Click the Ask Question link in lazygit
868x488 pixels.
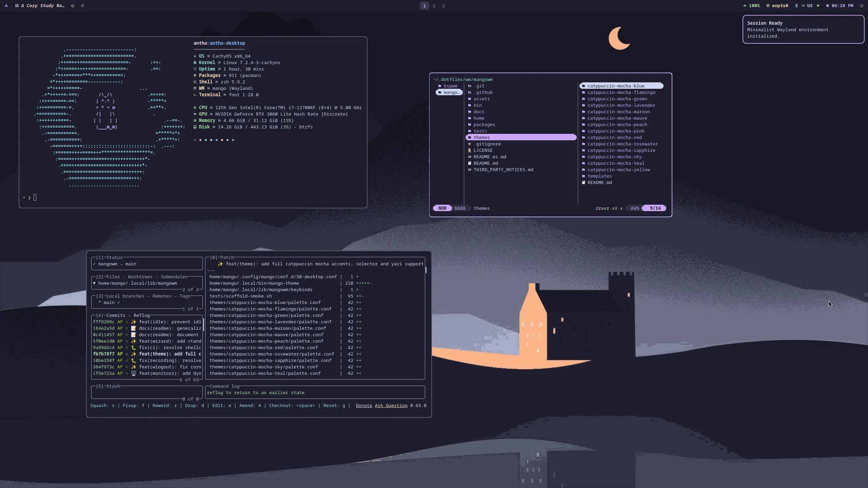click(x=391, y=406)
